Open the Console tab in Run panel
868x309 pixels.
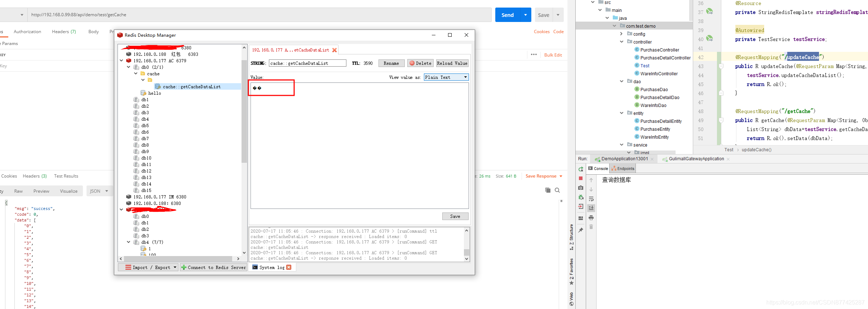[598, 169]
